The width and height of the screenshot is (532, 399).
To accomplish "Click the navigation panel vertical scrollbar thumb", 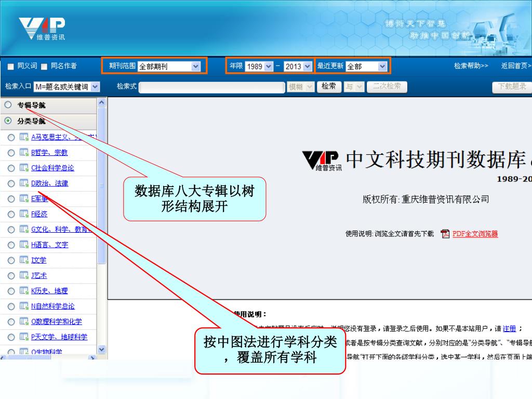I will click(101, 185).
